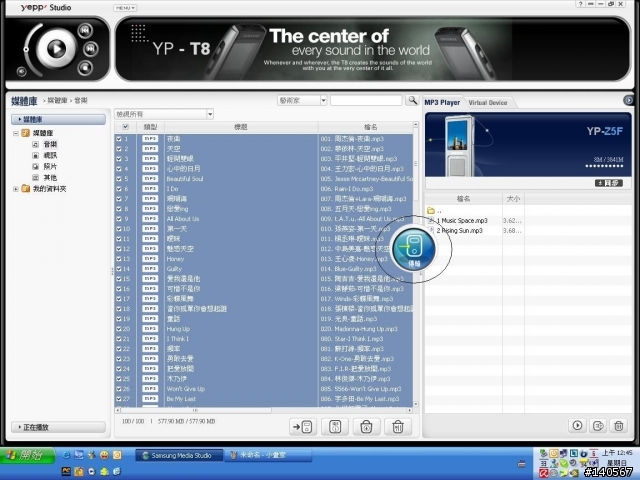
Task: Click the magnifier search icon
Action: click(412, 100)
